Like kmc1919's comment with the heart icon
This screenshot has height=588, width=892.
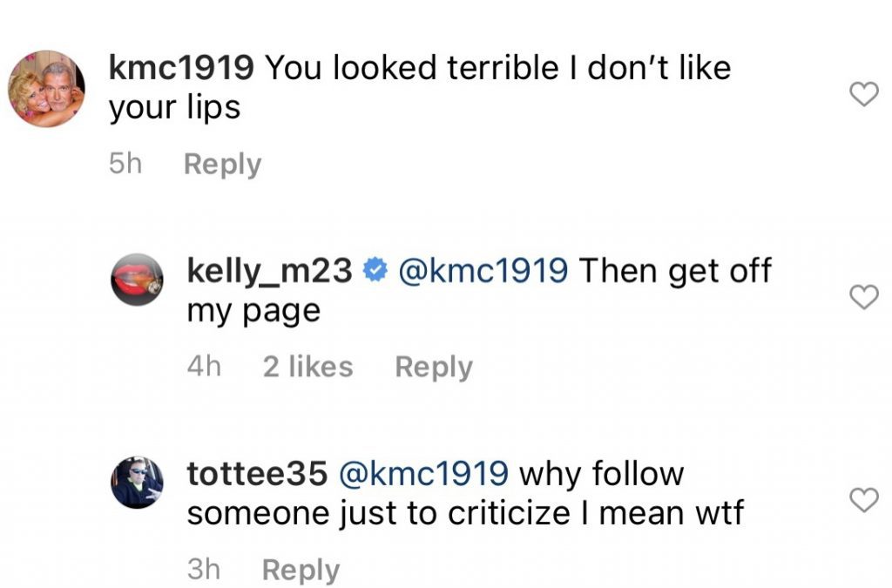[864, 94]
